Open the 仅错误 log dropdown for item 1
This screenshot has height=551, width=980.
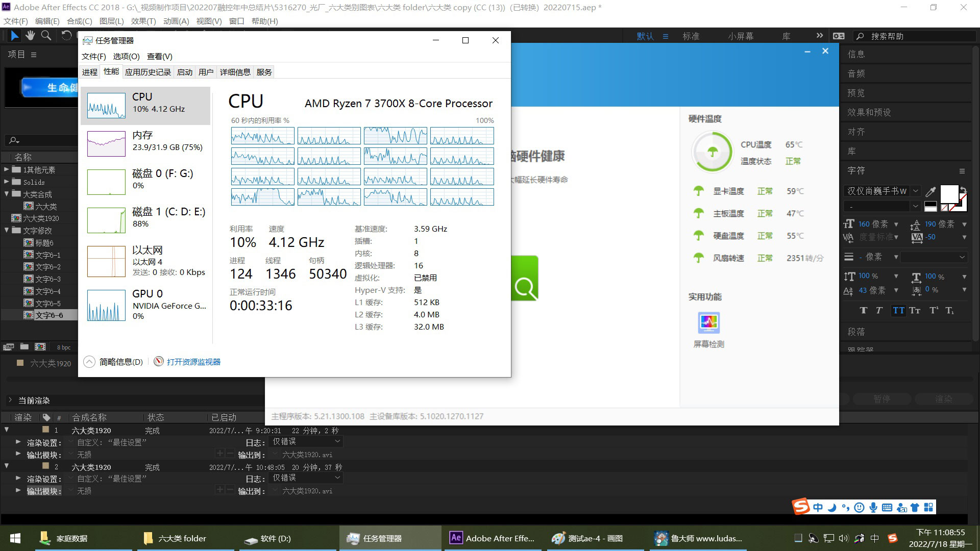[306, 441]
